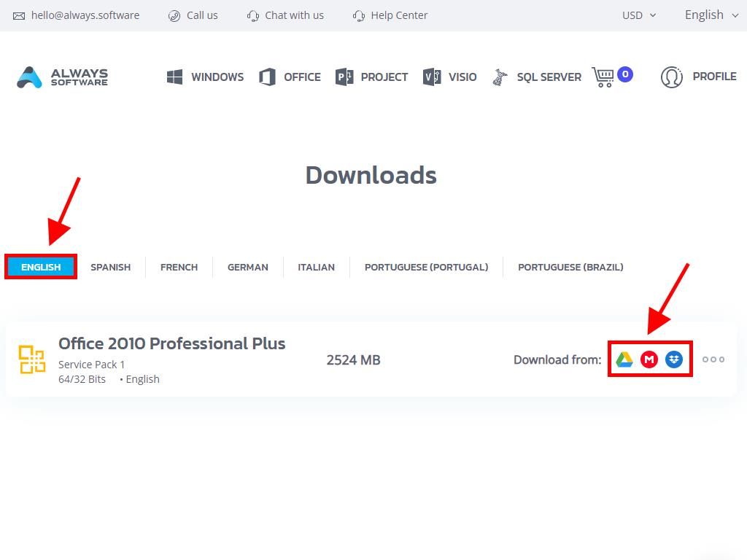Download from the Dropbox icon

(674, 359)
